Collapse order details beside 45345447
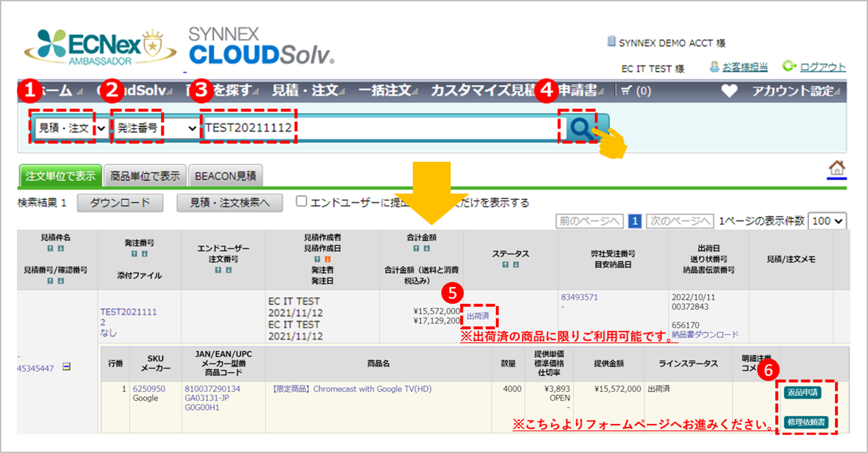The height and width of the screenshot is (453, 868). (x=67, y=367)
